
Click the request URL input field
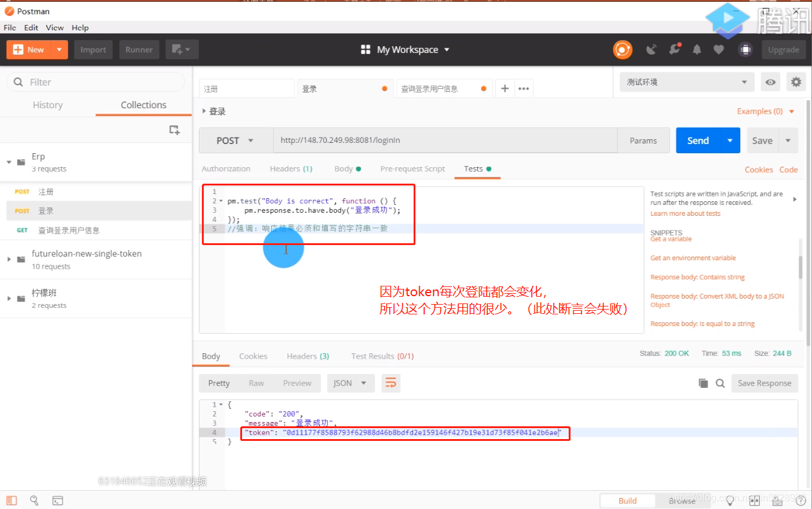445,140
